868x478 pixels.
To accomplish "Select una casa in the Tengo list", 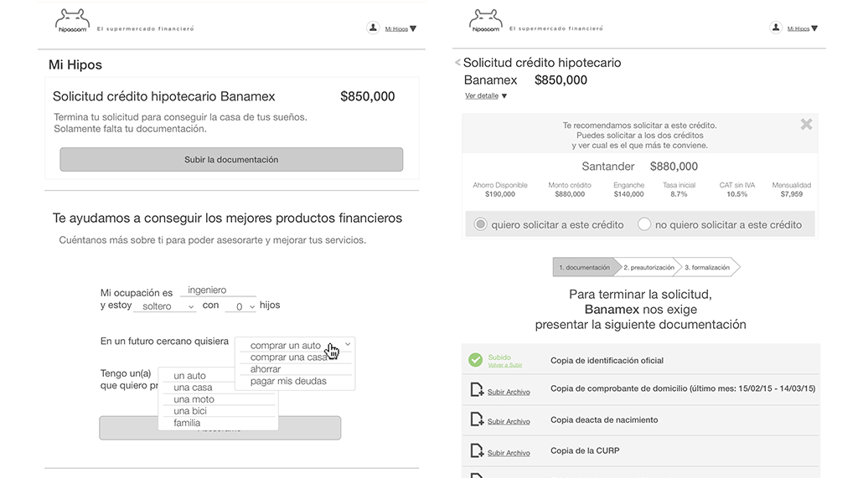I will (193, 388).
